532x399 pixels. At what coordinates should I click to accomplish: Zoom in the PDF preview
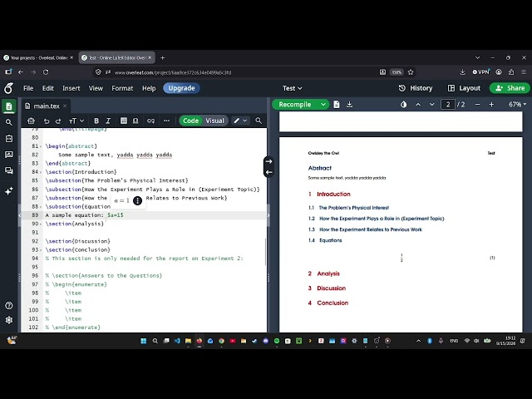(x=491, y=105)
